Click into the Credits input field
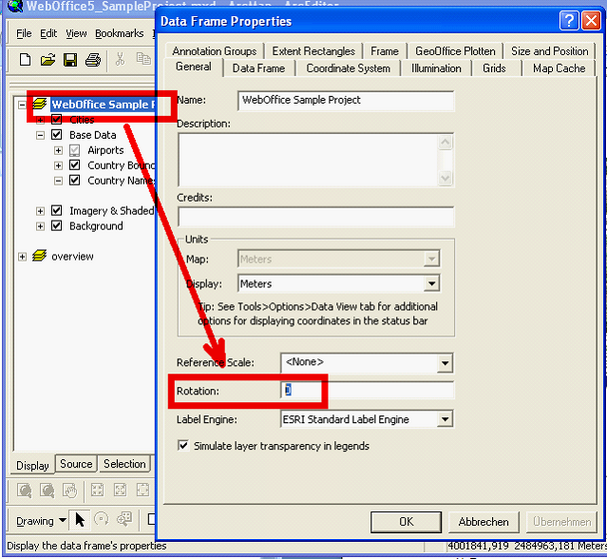Image resolution: width=607 pixels, height=559 pixels. pyautogui.click(x=316, y=216)
